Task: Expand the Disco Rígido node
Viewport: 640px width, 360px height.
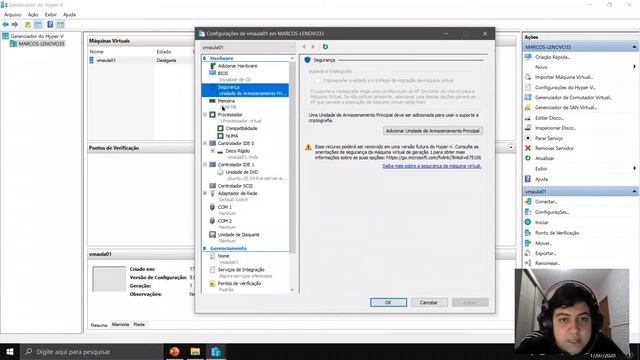Action: 213,151
